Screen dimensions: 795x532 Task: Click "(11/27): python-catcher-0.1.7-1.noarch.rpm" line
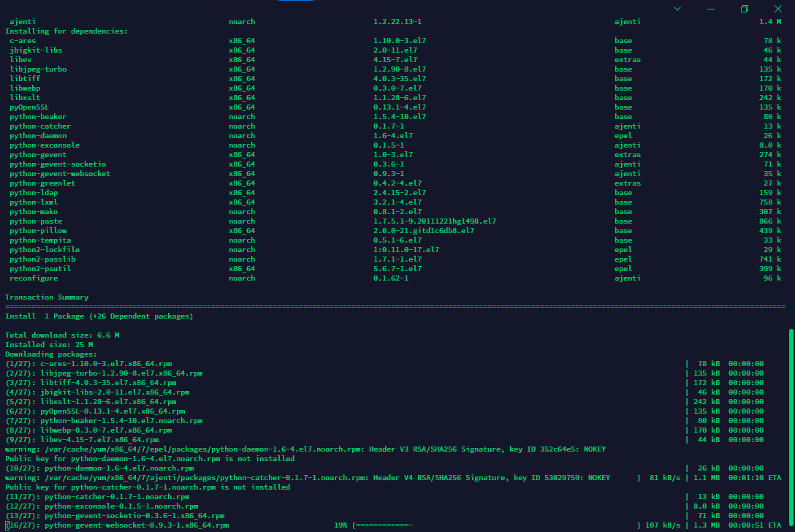click(x=97, y=497)
